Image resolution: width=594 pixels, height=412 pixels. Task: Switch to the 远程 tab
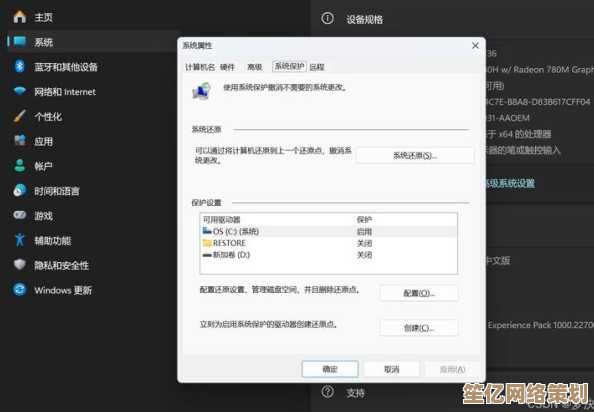pos(317,67)
